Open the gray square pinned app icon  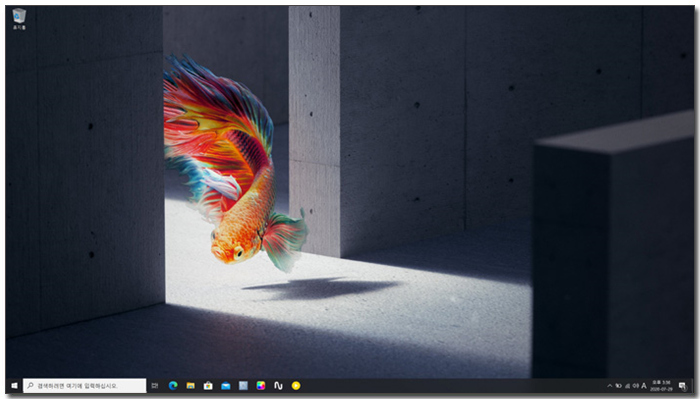coord(243,386)
